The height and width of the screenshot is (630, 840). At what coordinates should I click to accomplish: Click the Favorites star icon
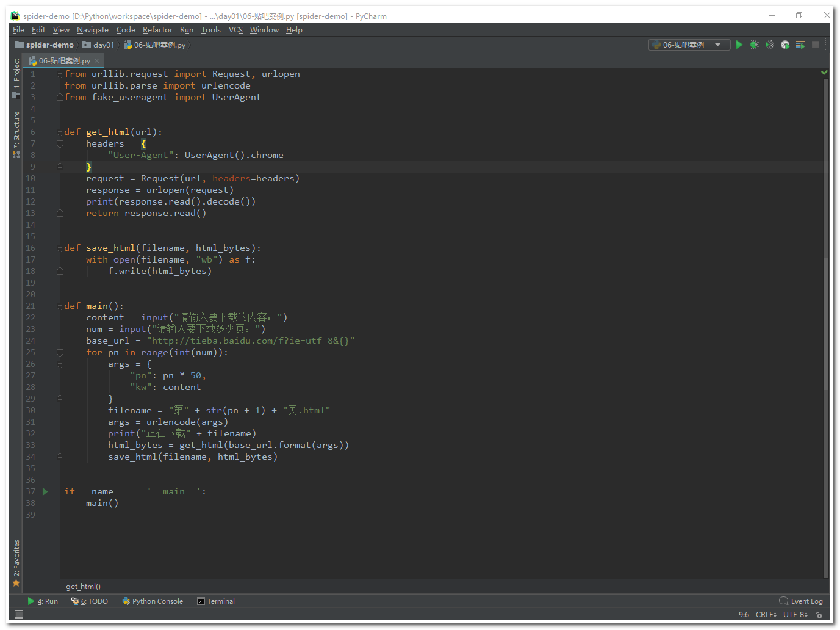[16, 584]
